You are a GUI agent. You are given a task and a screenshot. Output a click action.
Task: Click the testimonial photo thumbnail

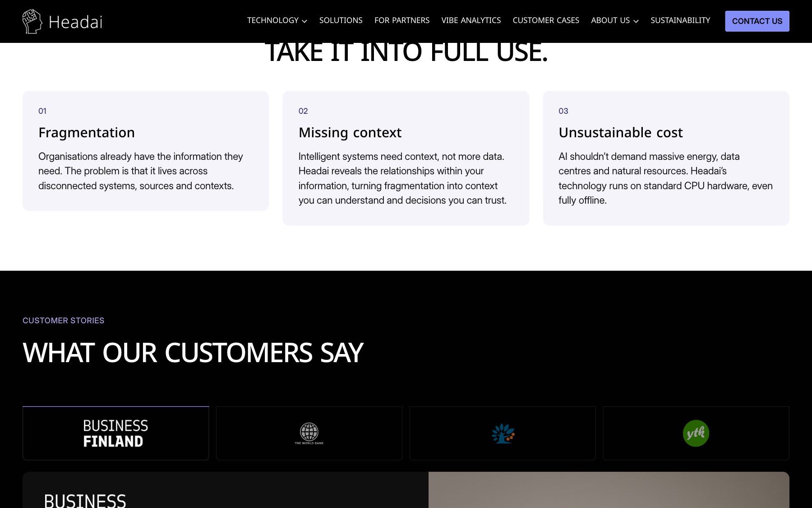(609, 490)
